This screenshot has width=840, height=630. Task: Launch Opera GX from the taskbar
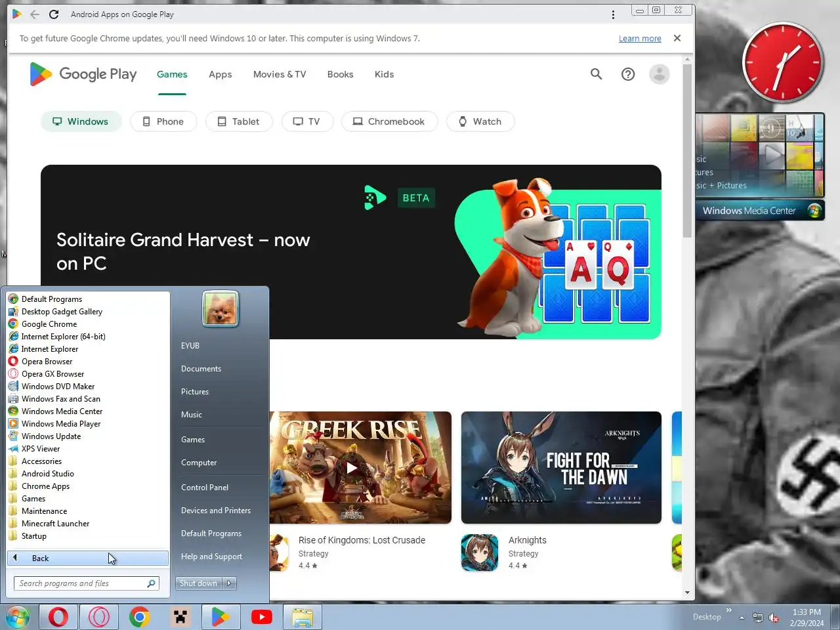pyautogui.click(x=99, y=617)
